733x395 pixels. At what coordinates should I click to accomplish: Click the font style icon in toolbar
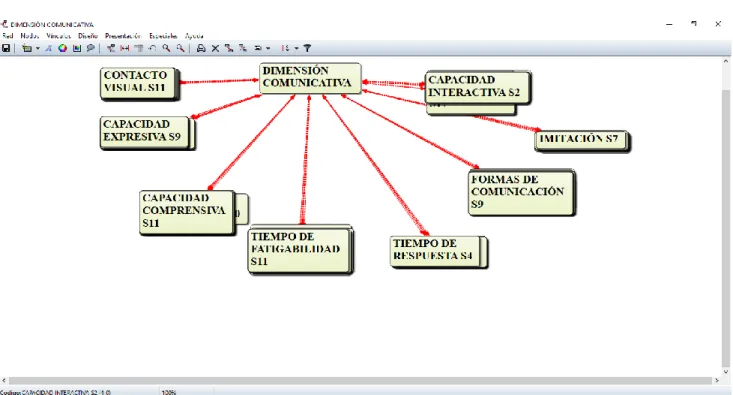(x=48, y=48)
